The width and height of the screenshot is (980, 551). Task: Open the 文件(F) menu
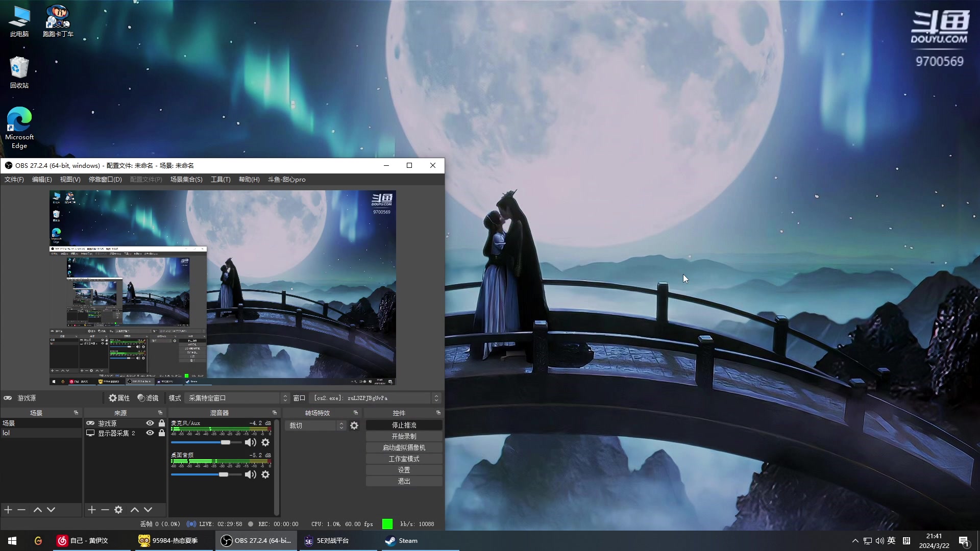point(14,180)
